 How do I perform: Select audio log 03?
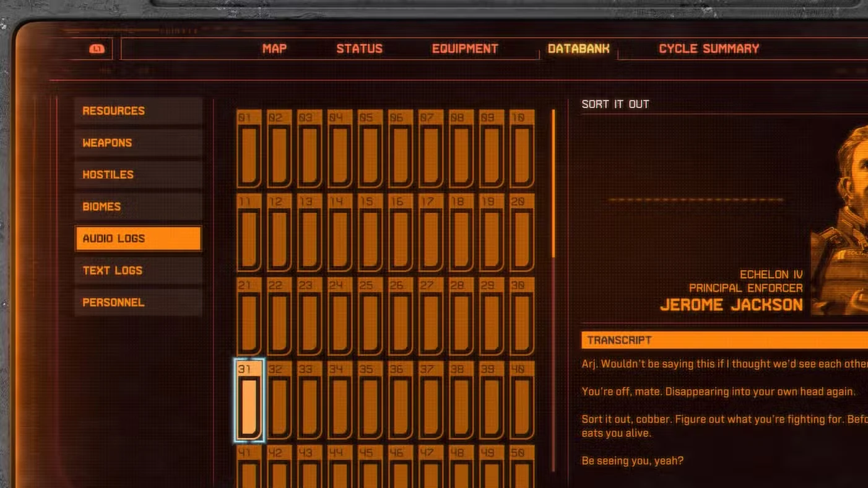(310, 149)
